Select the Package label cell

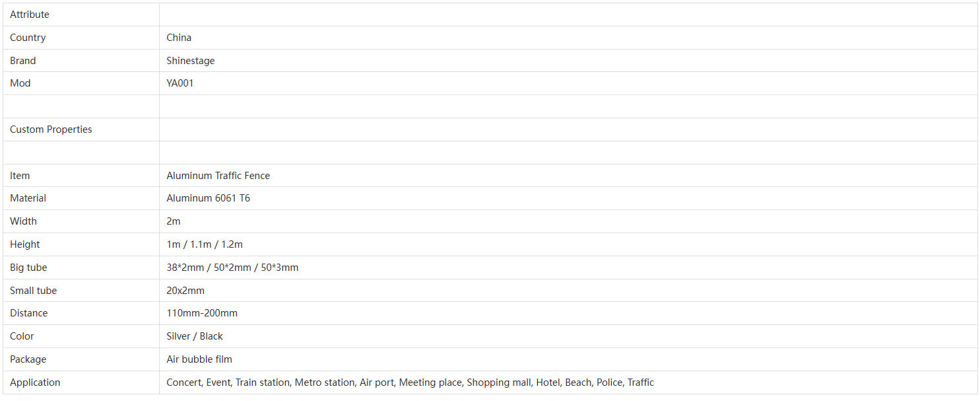pyautogui.click(x=28, y=359)
